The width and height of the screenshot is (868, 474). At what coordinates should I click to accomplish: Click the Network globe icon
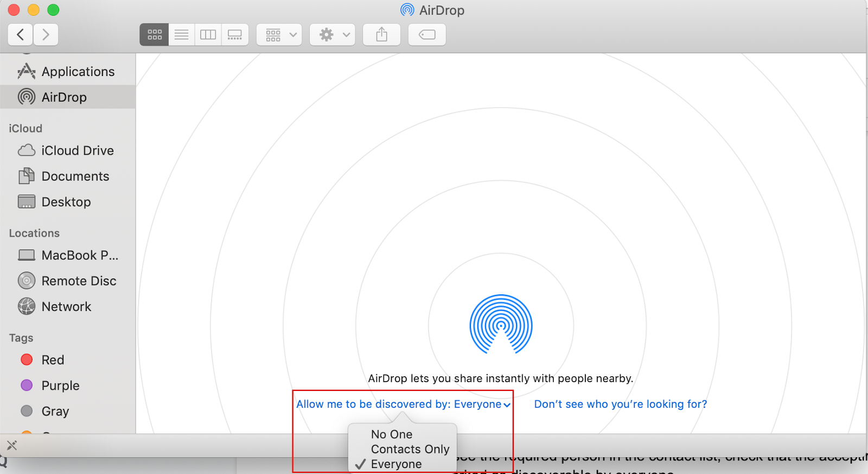click(x=27, y=306)
